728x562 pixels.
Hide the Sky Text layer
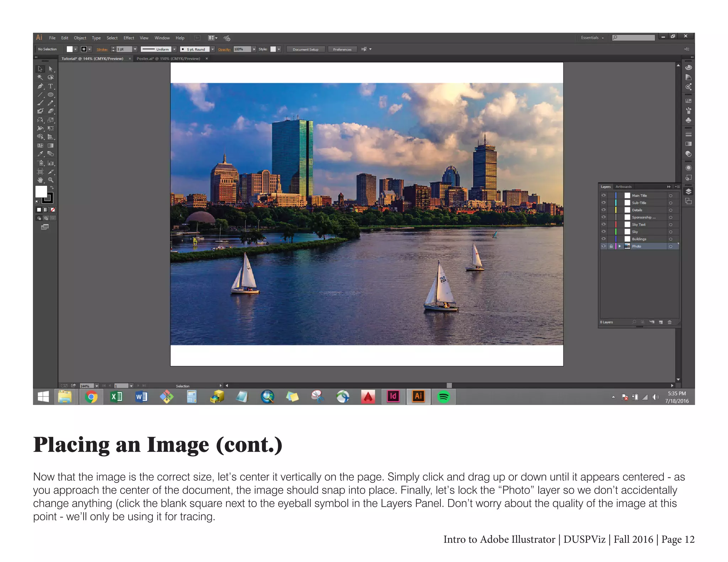604,224
